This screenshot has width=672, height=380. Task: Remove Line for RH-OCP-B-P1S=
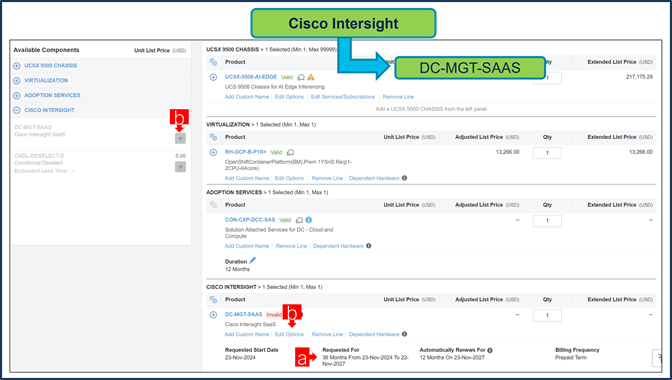tap(327, 178)
